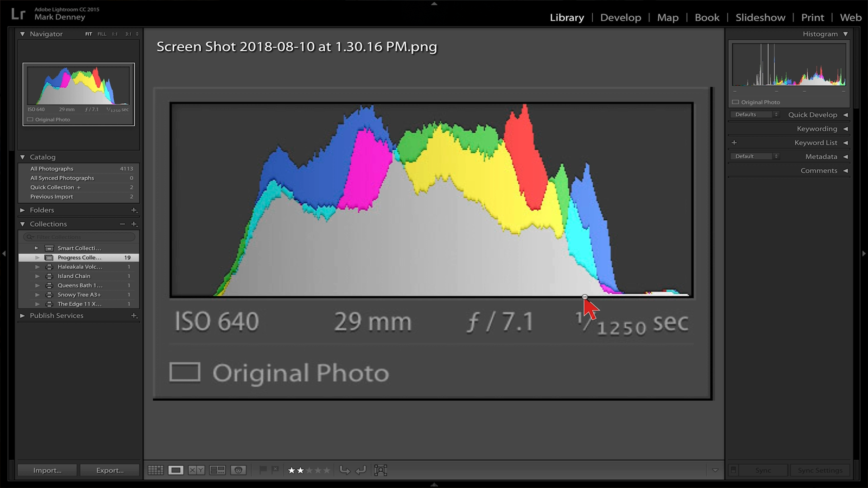Rotate photo counter-clockwise in the toolbar
The width and height of the screenshot is (868, 488).
pos(344,470)
